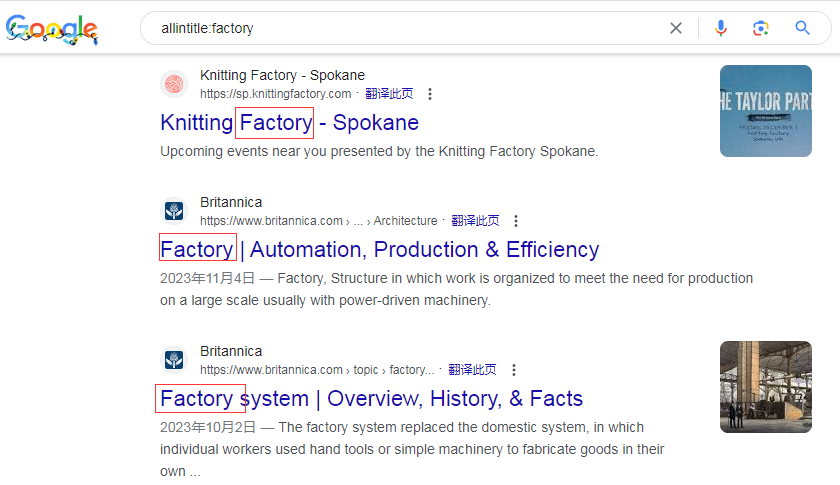Clear the search query with X
840x485 pixels.
pos(676,28)
